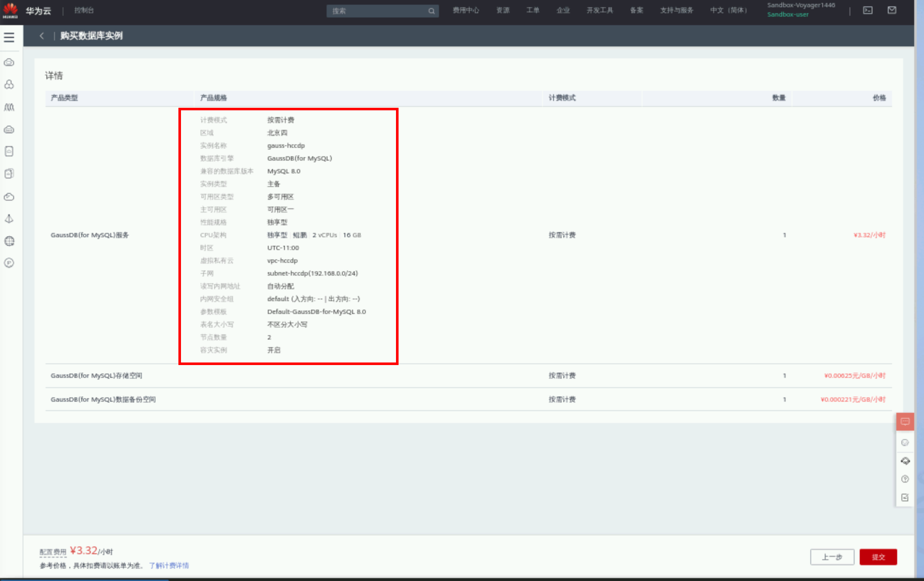Click the globe network sidebar icon
The height and width of the screenshot is (581, 924).
tap(9, 241)
